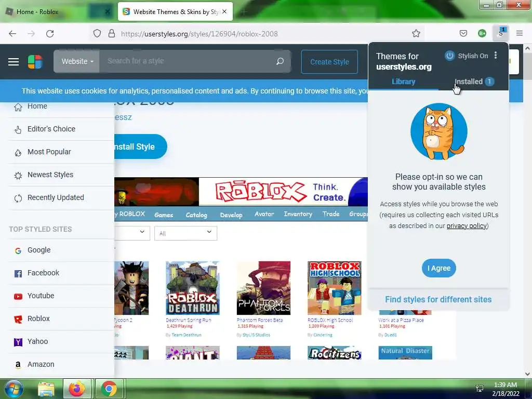532x399 pixels.
Task: Expand the cut-off dropdown left of 'All'
Action: click(x=132, y=233)
